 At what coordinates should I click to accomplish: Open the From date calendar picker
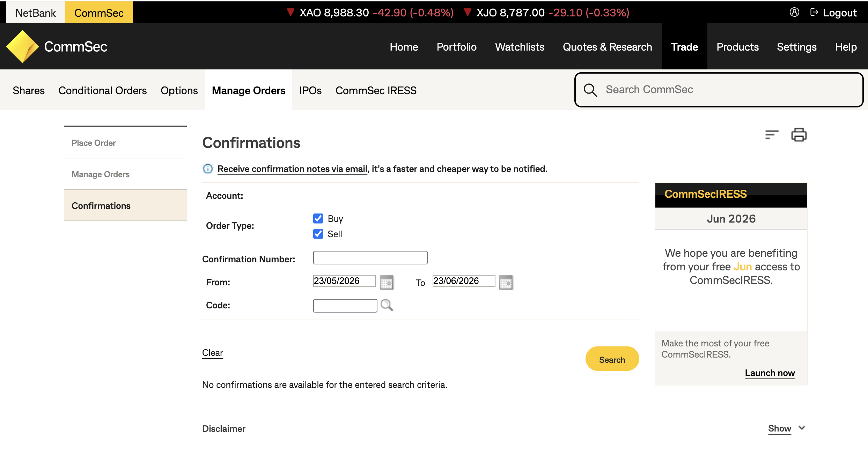387,282
